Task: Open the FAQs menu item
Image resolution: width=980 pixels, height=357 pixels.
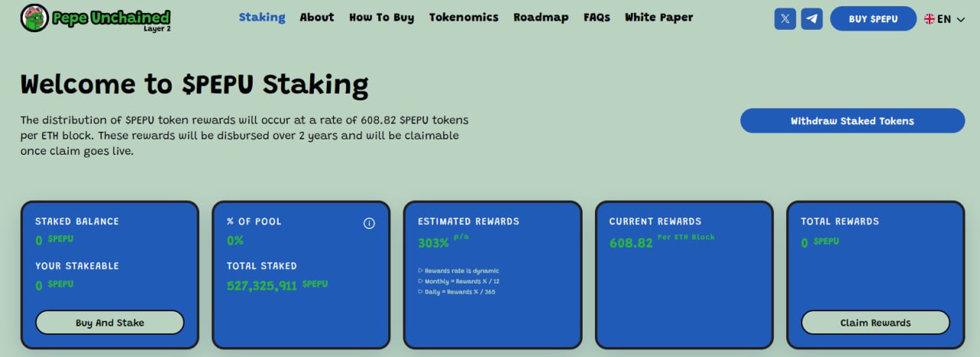Action: 596,17
